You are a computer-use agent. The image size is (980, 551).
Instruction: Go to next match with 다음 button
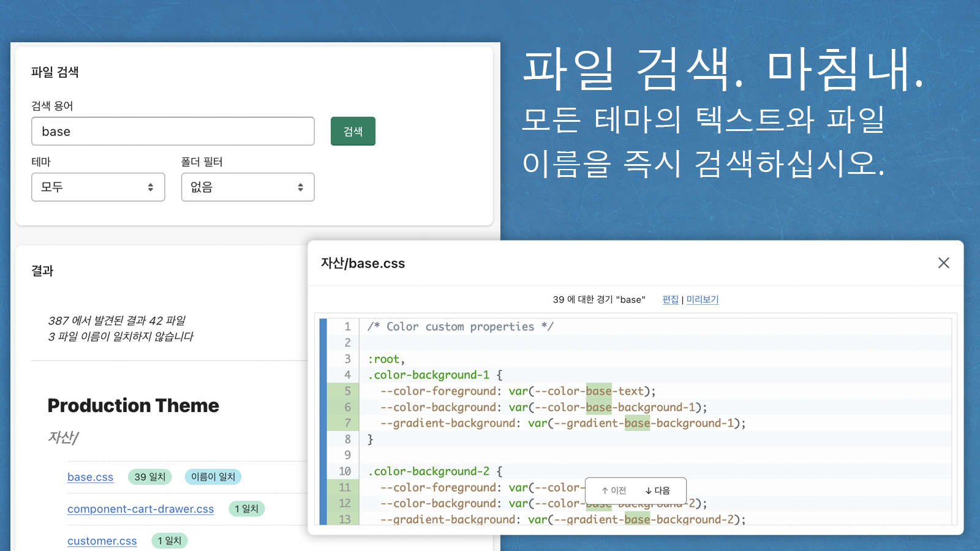658,490
